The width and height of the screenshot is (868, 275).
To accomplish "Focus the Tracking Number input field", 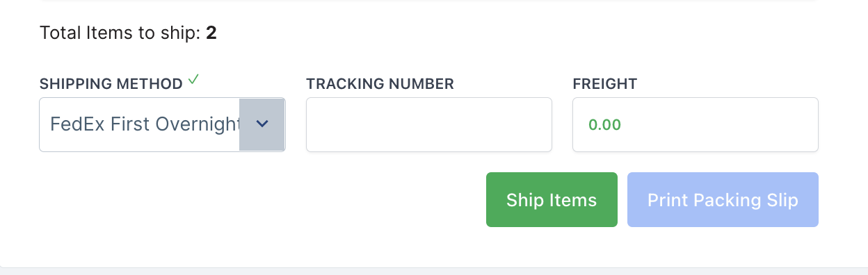I will click(429, 124).
